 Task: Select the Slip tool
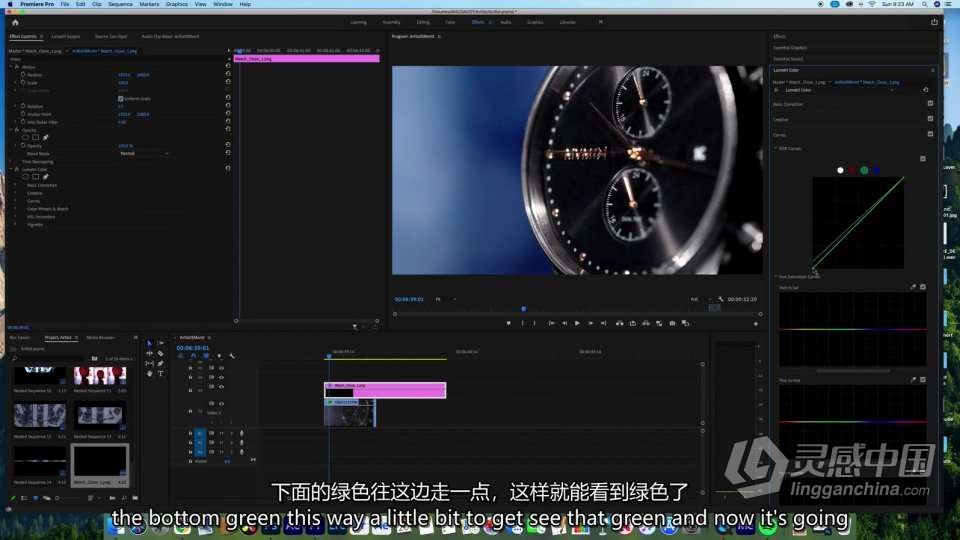tap(149, 363)
